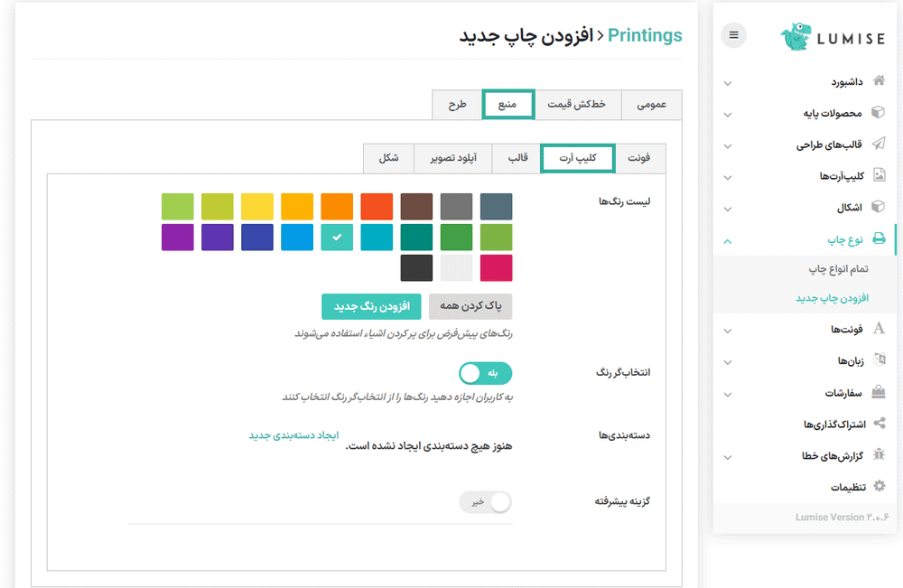Open the letter A icon for فونت‌ها
903x588 pixels.
coord(879,330)
